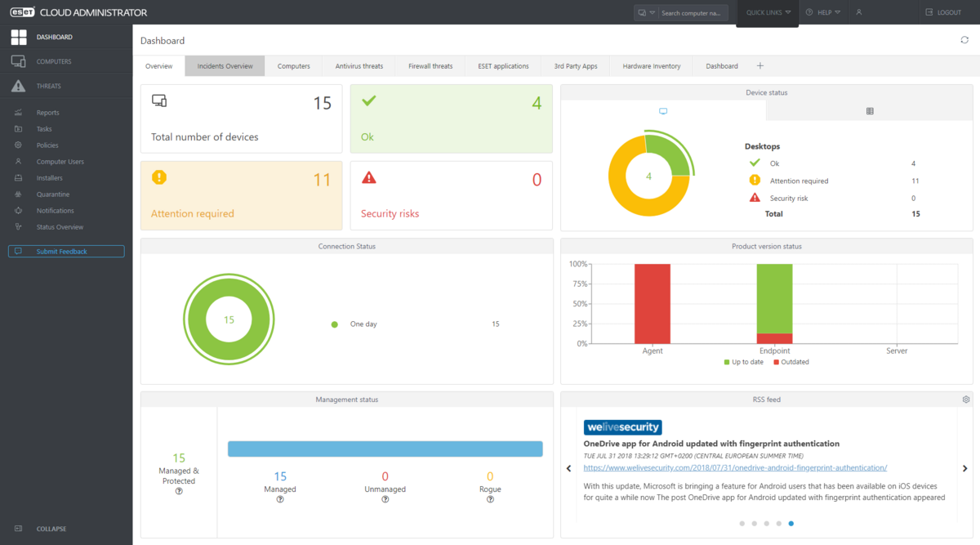Expand the Quick Links dropdown
980x545 pixels.
768,13
